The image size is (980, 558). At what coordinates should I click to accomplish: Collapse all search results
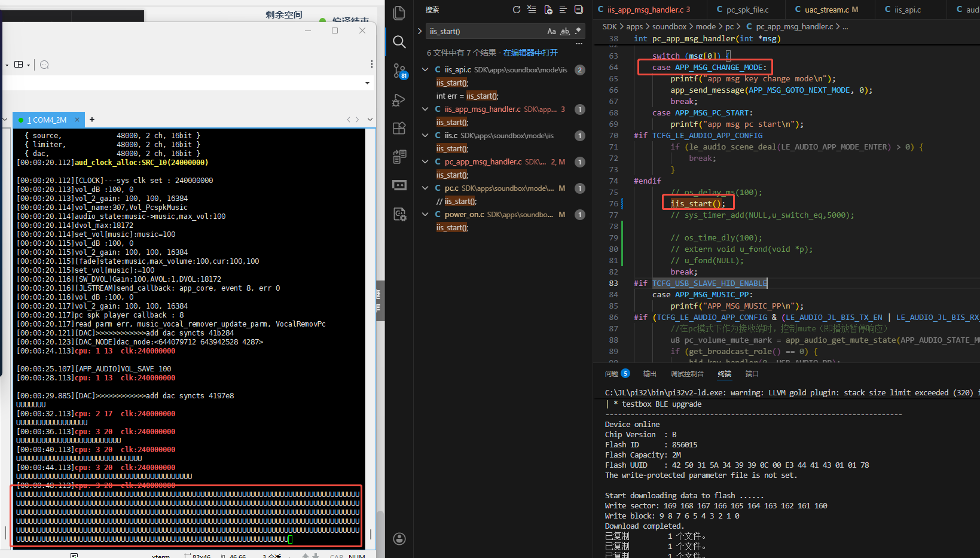coord(579,10)
